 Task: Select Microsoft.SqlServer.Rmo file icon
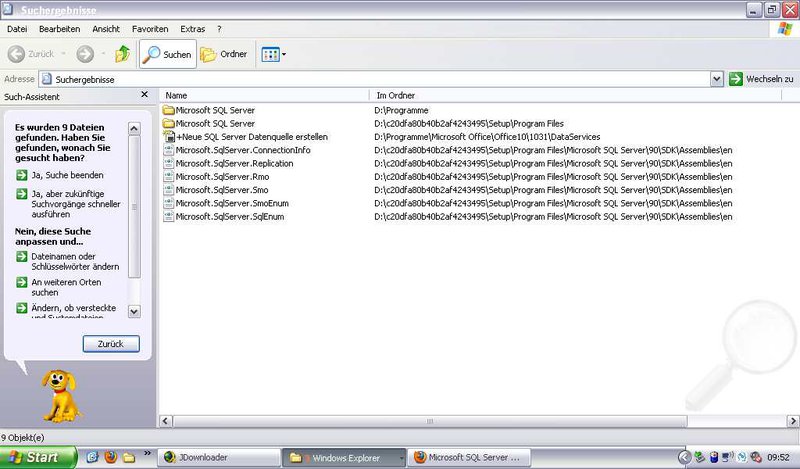169,177
